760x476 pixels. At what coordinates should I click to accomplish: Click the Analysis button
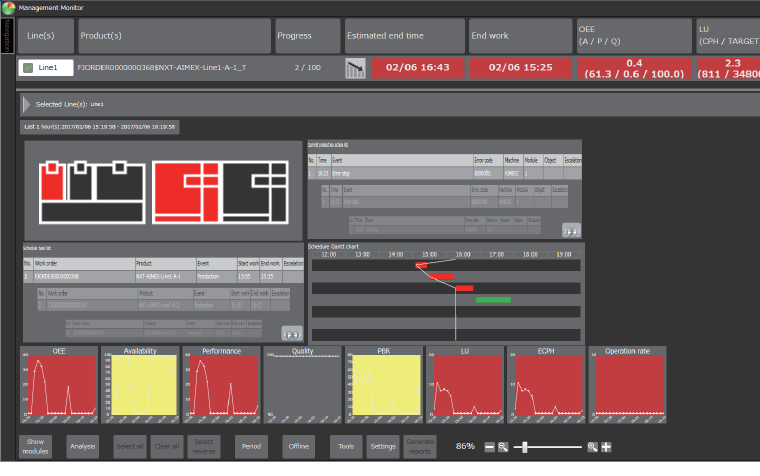click(x=82, y=446)
